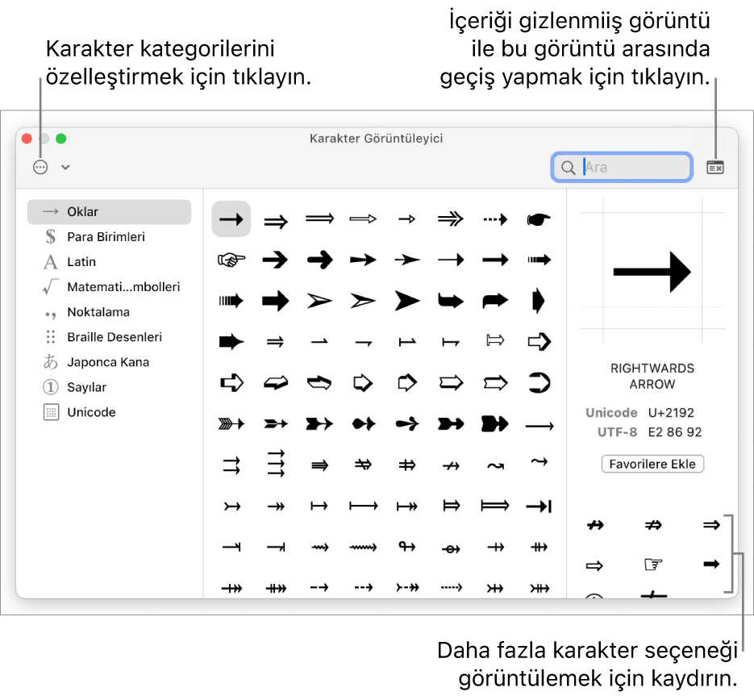Select the solid black arrowhead in third row
This screenshot has height=700, width=754.
coord(407,301)
